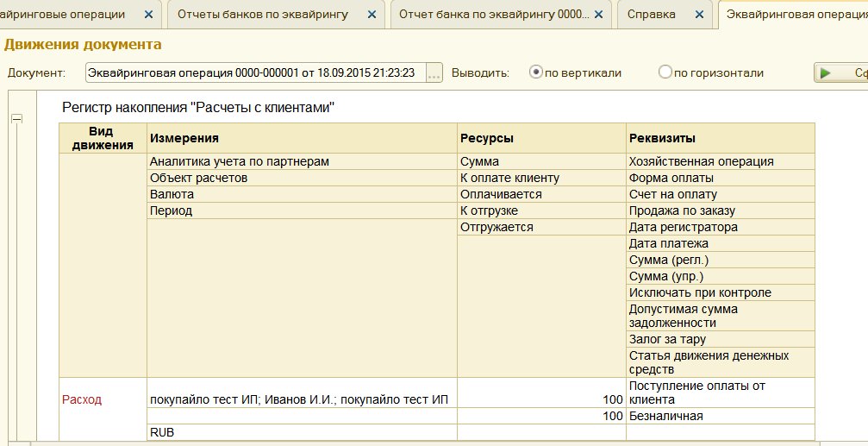Viewport: 868px width, 446px height.
Task: Collapse the Расчеты с клиентами register group
Action: 16,120
